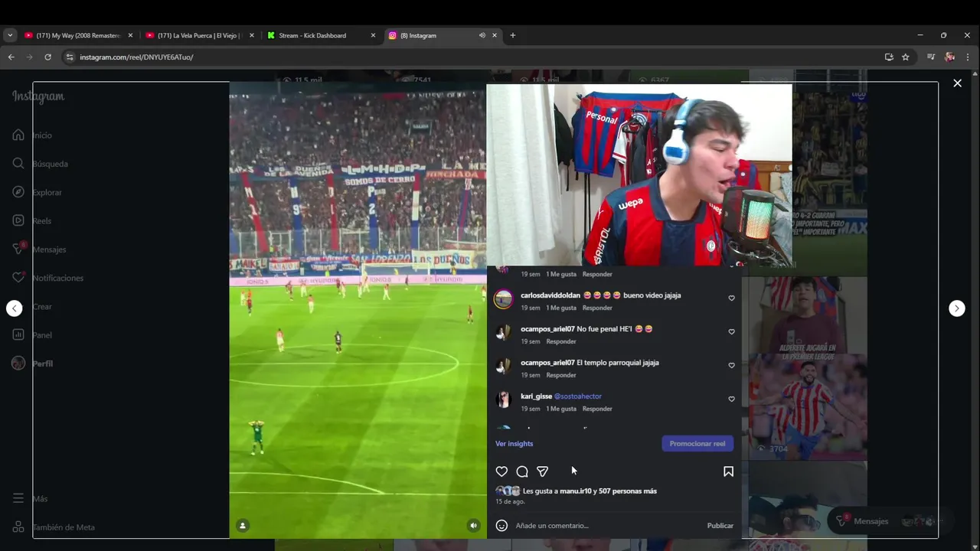Open Inicio from Instagram sidebar
The image size is (980, 551).
coord(32,135)
